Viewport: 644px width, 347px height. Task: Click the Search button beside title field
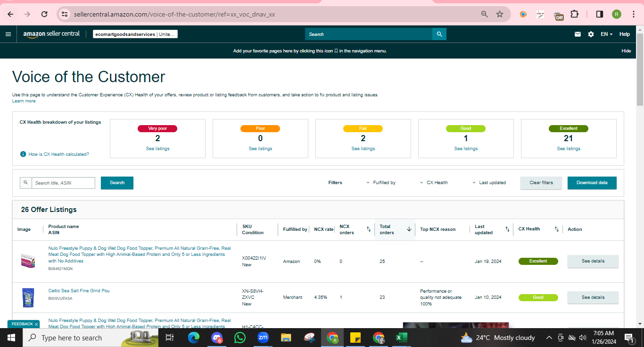coord(117,183)
